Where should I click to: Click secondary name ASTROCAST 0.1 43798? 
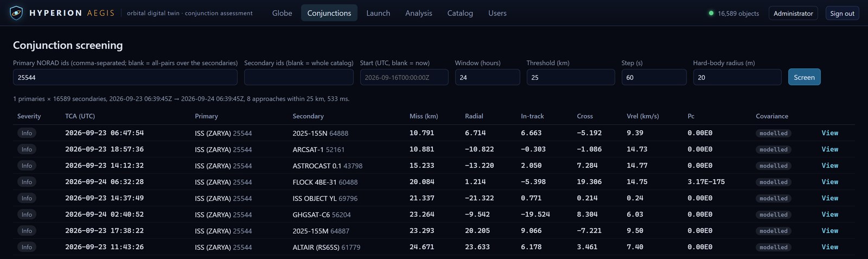point(327,166)
